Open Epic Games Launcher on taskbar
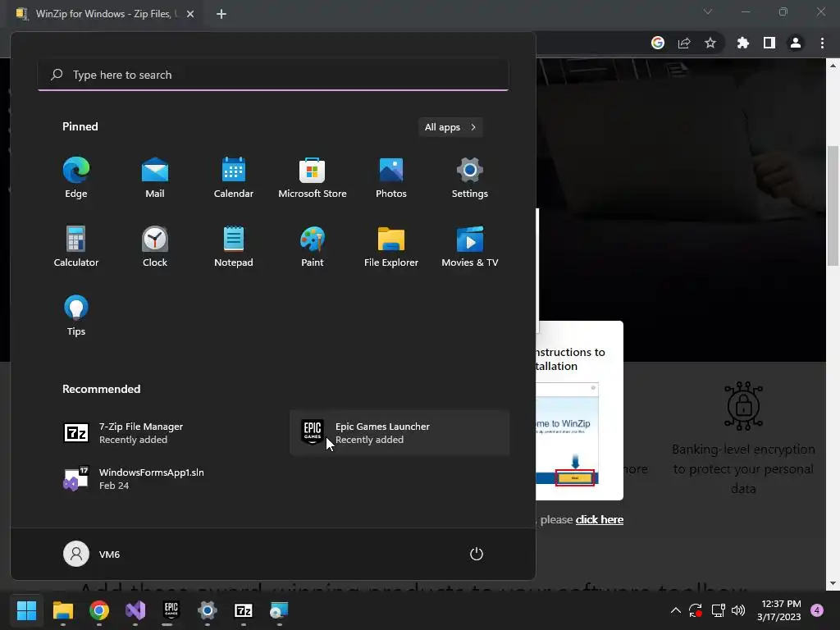The image size is (840, 630). (x=171, y=610)
